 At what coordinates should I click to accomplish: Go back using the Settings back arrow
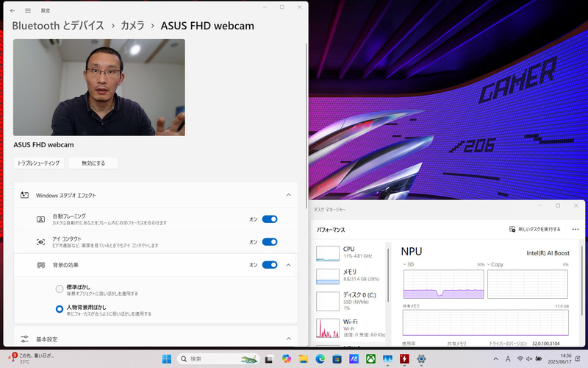coord(12,10)
